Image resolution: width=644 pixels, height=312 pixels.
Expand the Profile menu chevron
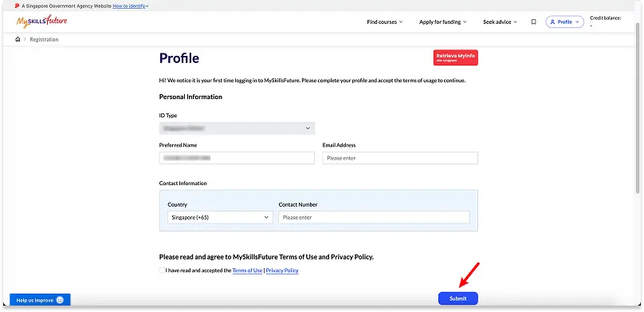[578, 22]
